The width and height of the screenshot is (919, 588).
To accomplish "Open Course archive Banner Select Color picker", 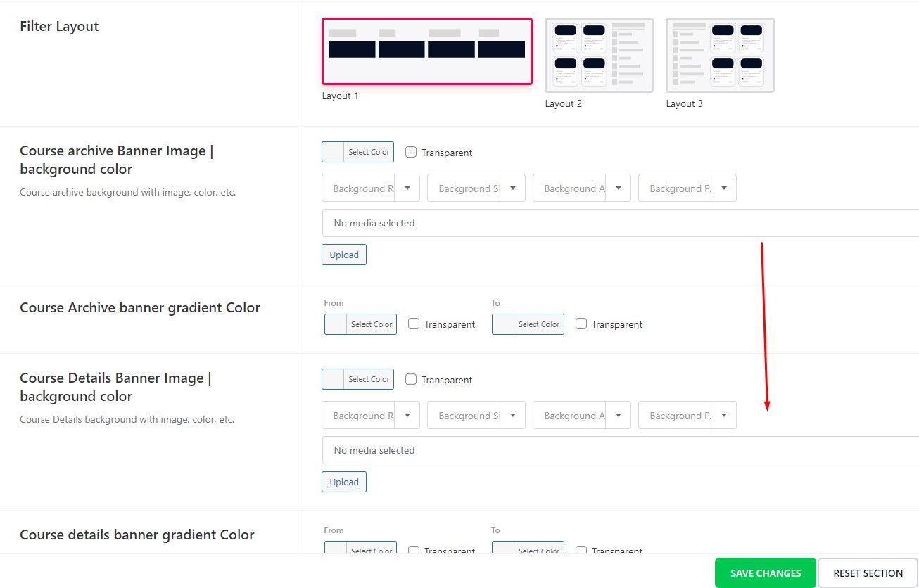I will click(x=357, y=152).
